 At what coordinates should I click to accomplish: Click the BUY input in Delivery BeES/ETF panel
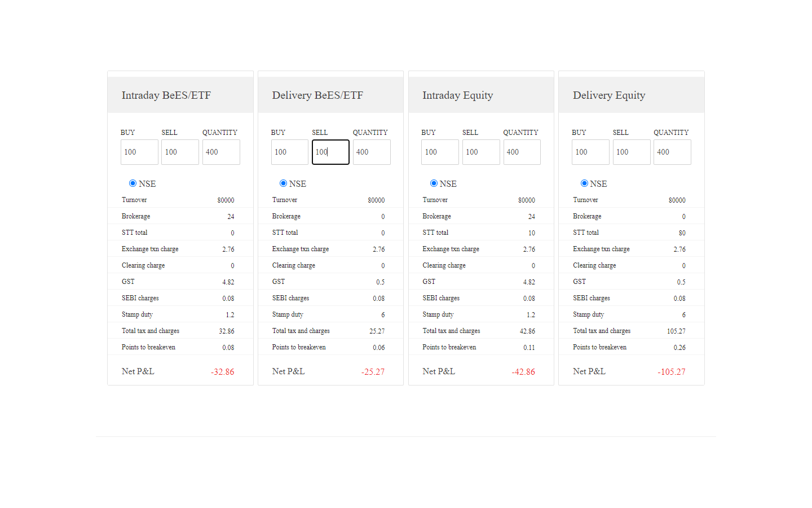pyautogui.click(x=289, y=152)
